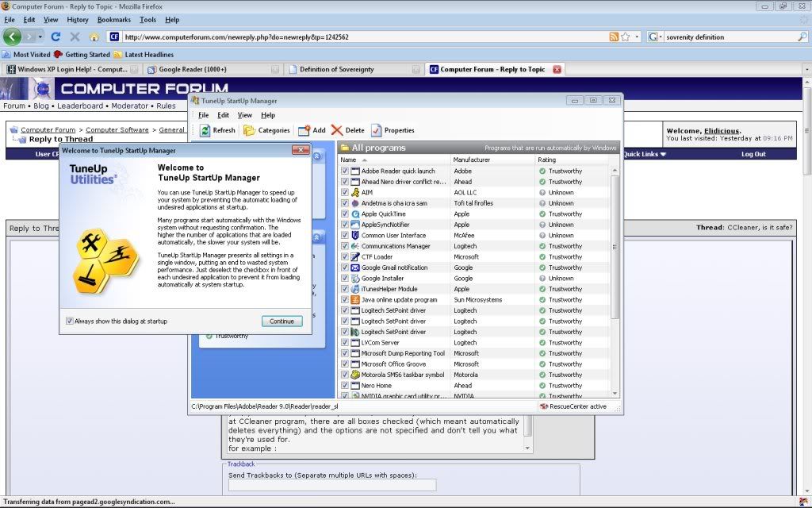
Task: Toggle the LVCom Server checkbox
Action: click(345, 343)
